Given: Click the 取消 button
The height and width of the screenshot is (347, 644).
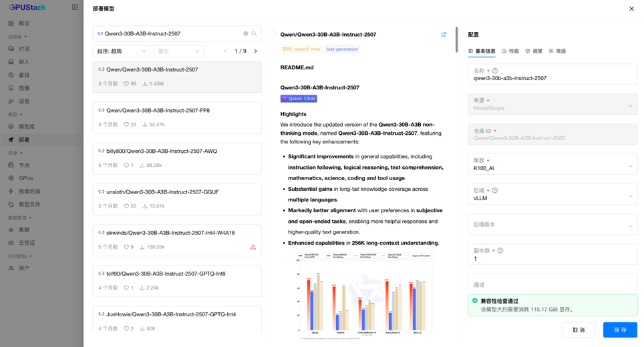Looking at the screenshot, I should (579, 330).
